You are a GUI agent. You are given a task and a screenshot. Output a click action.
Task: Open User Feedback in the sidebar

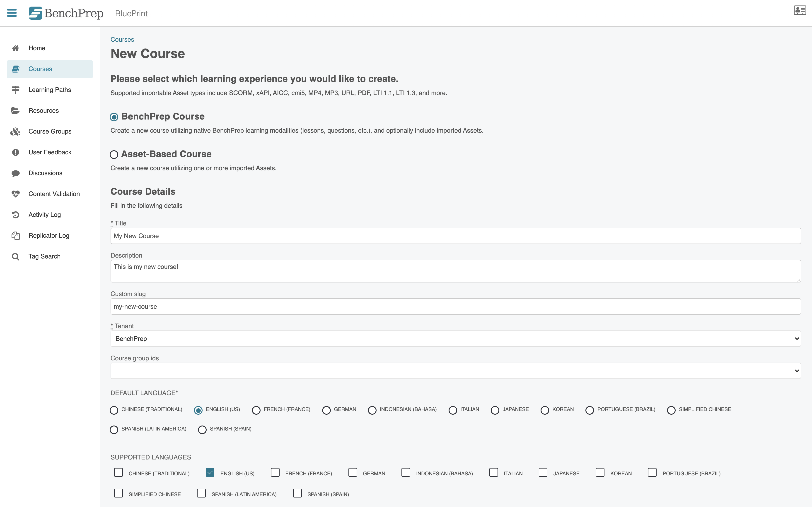(50, 152)
